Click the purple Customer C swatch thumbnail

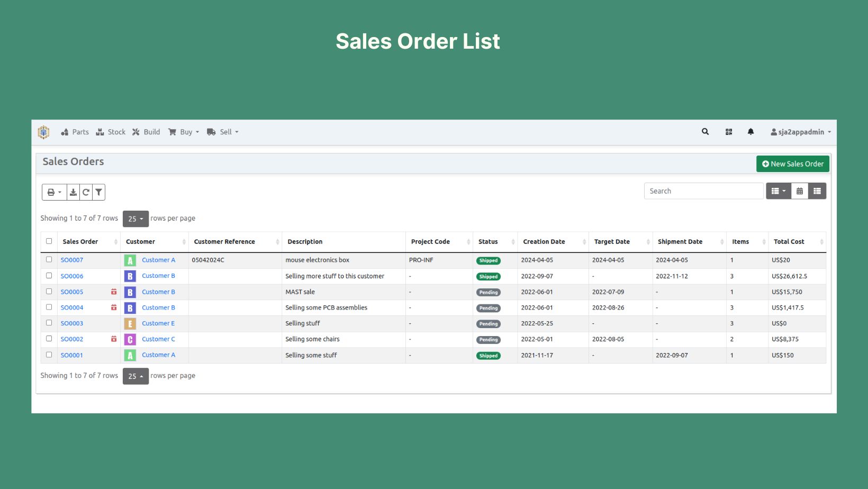pyautogui.click(x=130, y=339)
